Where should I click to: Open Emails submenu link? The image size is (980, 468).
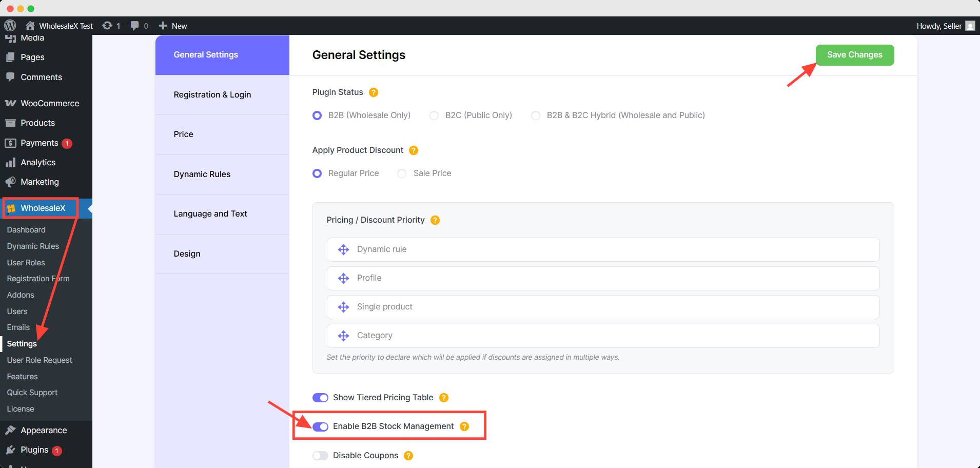point(18,327)
